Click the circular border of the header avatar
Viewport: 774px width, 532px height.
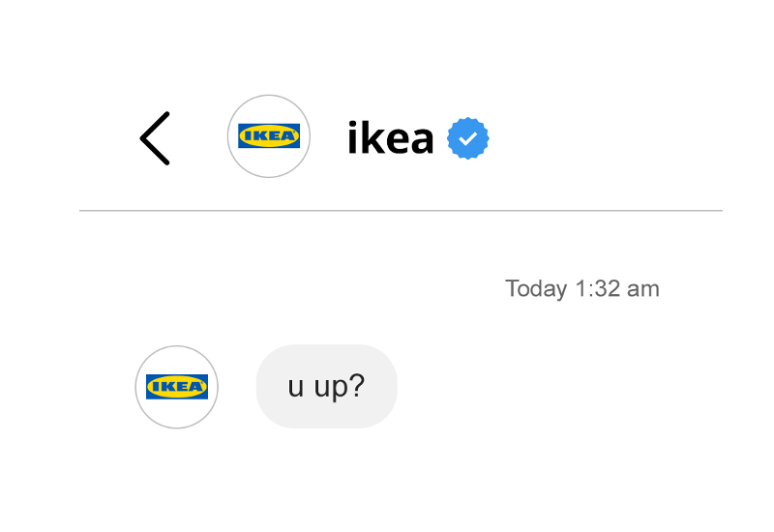[x=269, y=96]
